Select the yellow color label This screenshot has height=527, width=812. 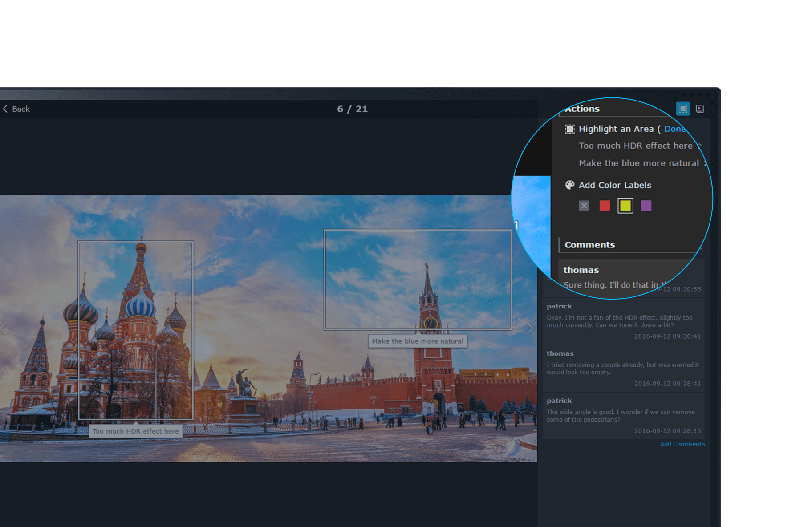(625, 206)
